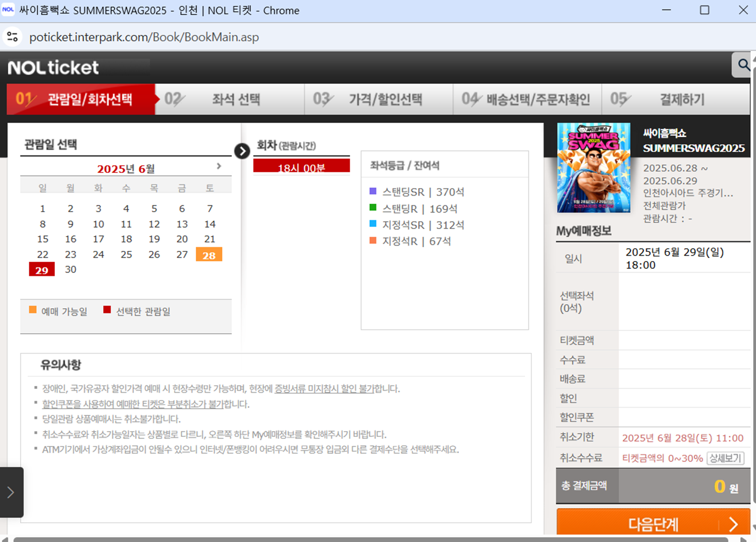Open 상세보기 for cancellation fee
Screen dimensions: 756x542
coord(725,458)
